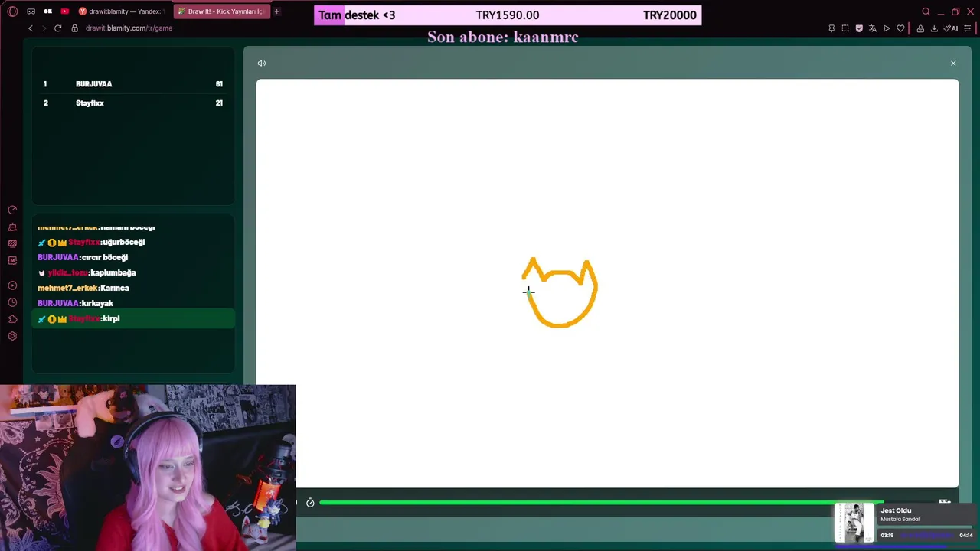The image size is (980, 551).
Task: Open the AI assistant toolbar button
Action: (x=952, y=28)
